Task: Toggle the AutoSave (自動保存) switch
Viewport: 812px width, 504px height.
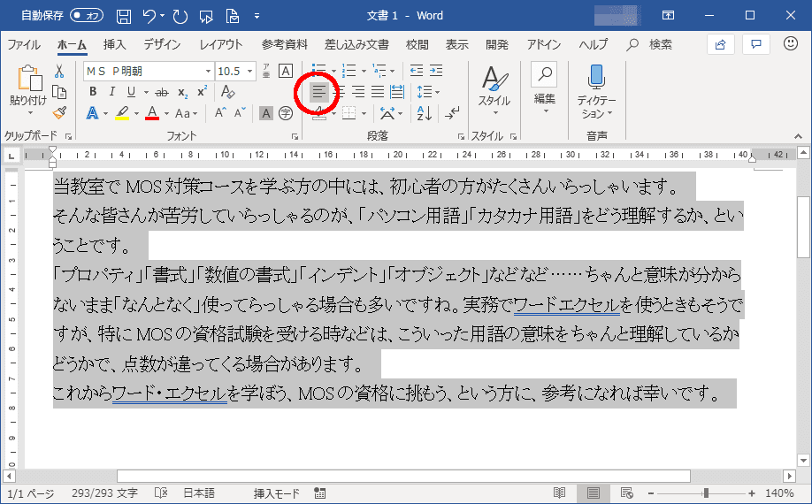Action: tap(87, 16)
